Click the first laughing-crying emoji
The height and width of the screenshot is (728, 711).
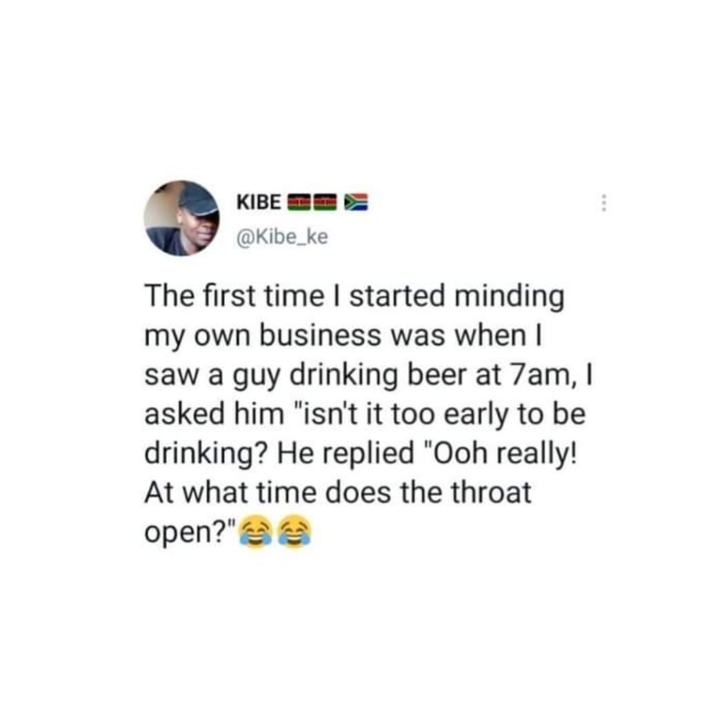pyautogui.click(x=255, y=533)
